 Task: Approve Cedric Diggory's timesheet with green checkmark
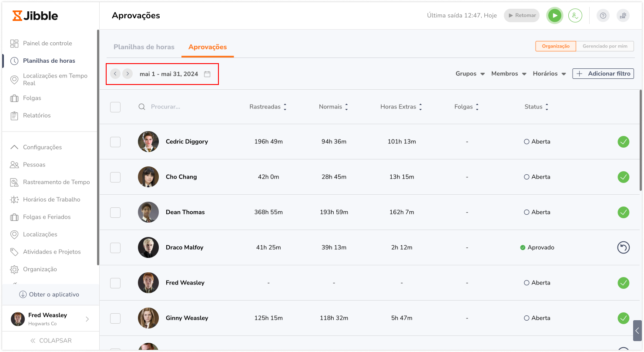click(623, 142)
